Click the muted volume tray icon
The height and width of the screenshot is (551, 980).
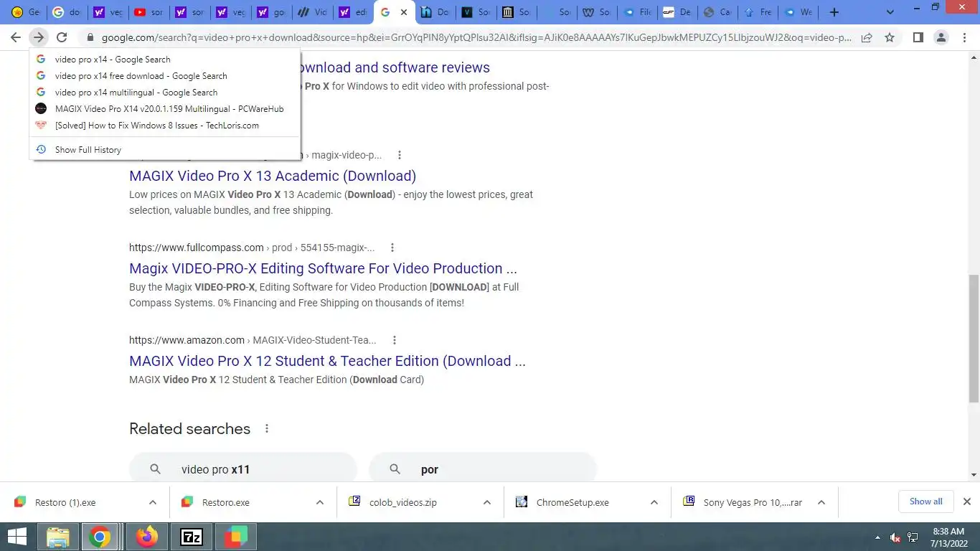click(895, 537)
